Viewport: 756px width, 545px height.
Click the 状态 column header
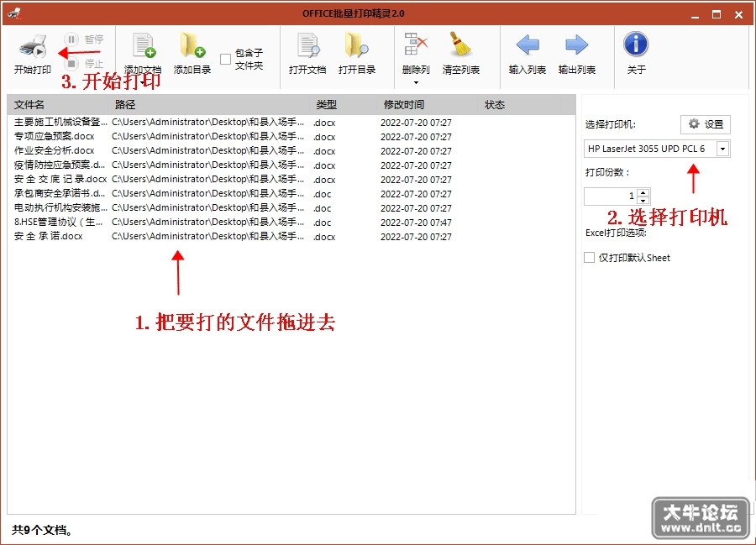[520, 105]
